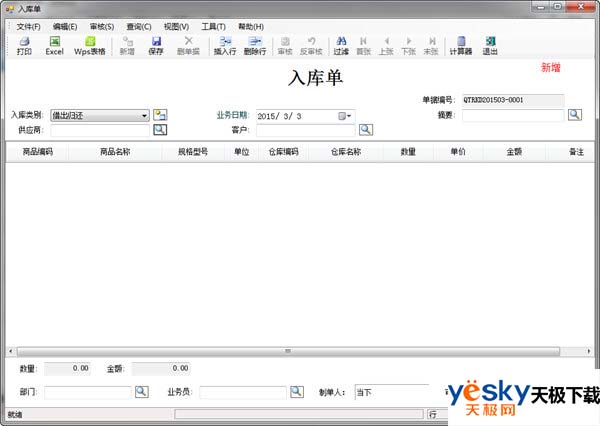The height and width of the screenshot is (426, 600).
Task: Expand the 入库类别 combo box
Action: (x=144, y=115)
